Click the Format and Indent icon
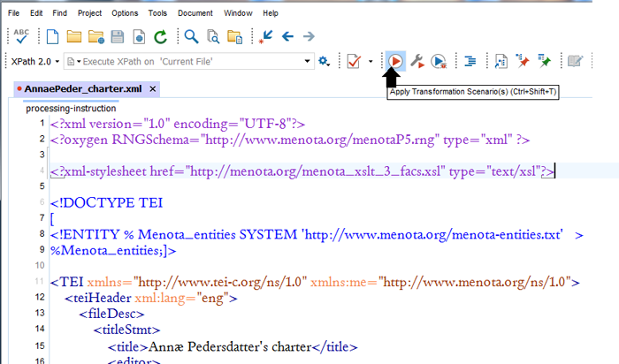 click(x=470, y=61)
